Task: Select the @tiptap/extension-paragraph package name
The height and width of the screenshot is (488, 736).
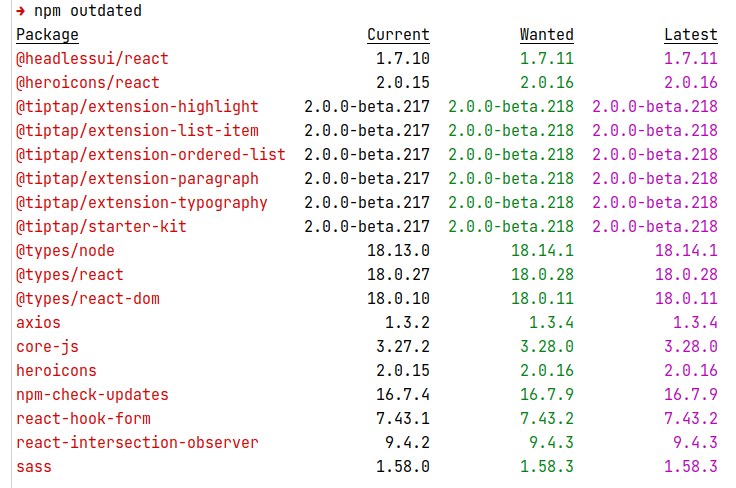Action: click(x=137, y=178)
